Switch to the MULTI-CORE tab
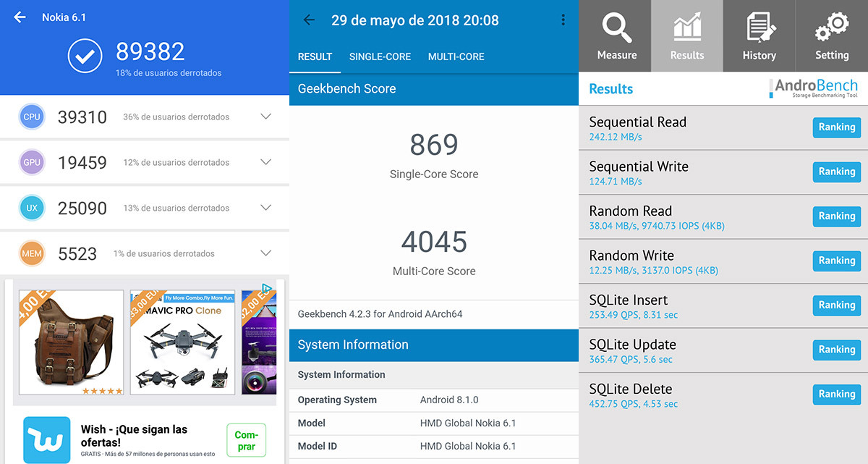This screenshot has width=868, height=464. pos(456,56)
